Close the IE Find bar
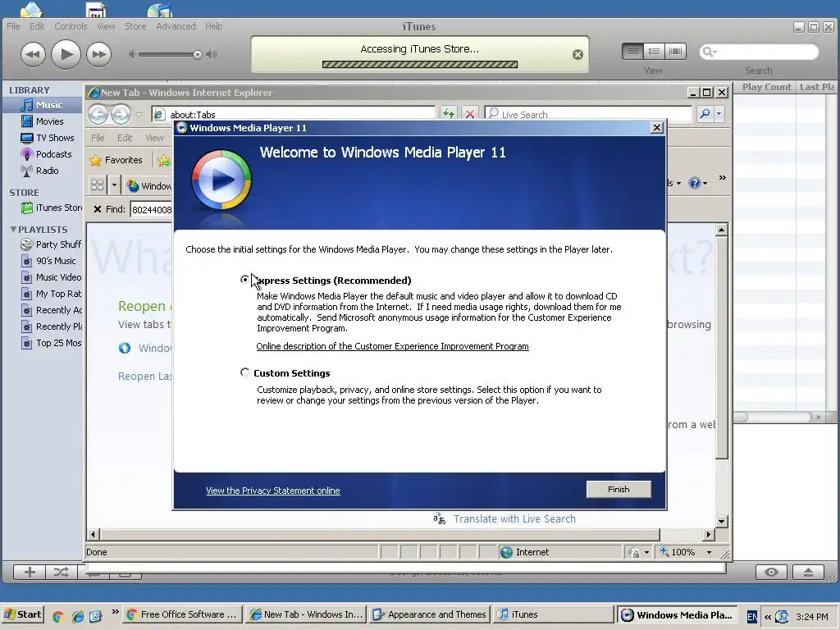The height and width of the screenshot is (630, 840). pos(97,209)
